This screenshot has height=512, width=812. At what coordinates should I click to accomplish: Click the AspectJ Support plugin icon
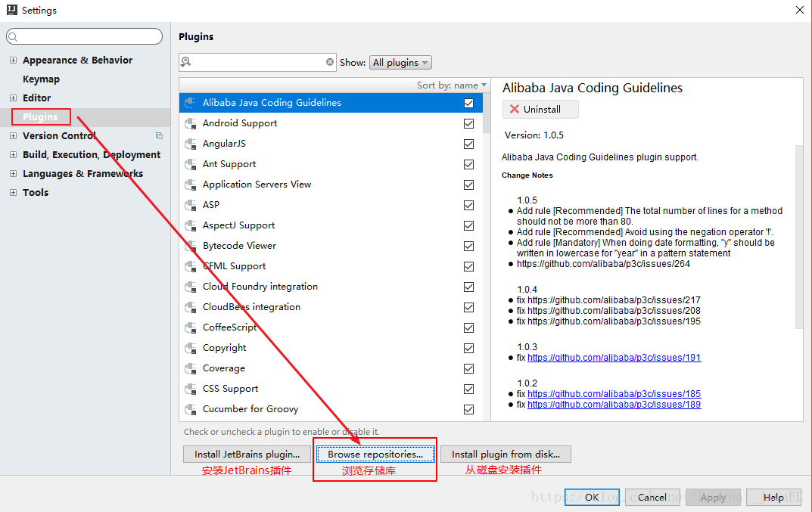(x=191, y=225)
